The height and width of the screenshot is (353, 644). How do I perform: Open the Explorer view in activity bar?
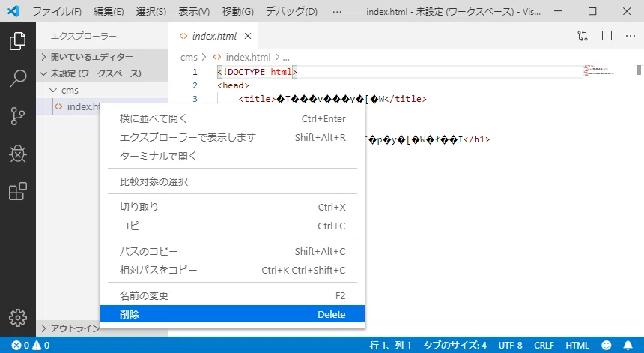[x=18, y=40]
